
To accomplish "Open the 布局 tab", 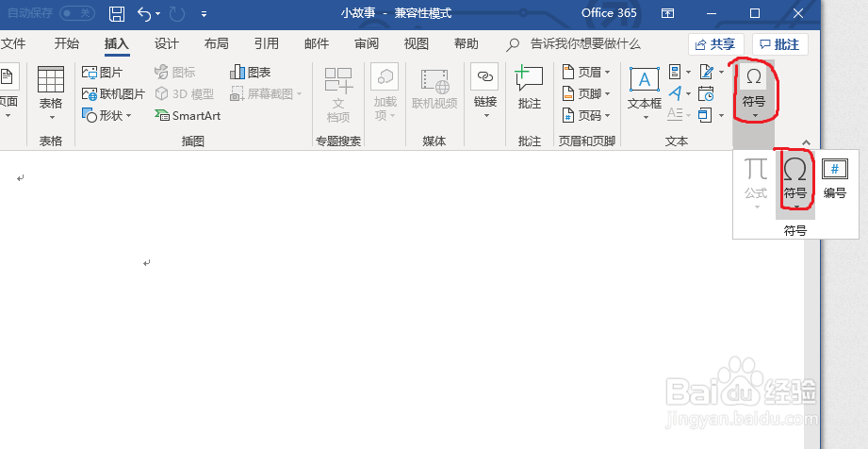I will pos(217,43).
